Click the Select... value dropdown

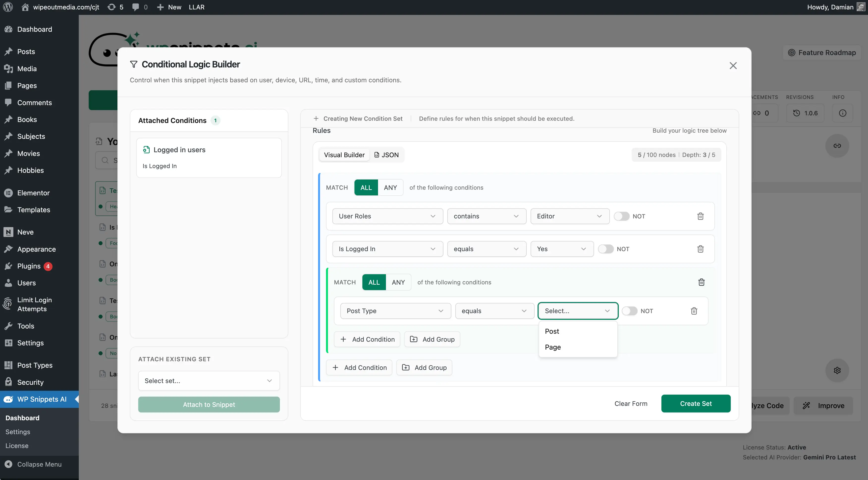point(577,311)
